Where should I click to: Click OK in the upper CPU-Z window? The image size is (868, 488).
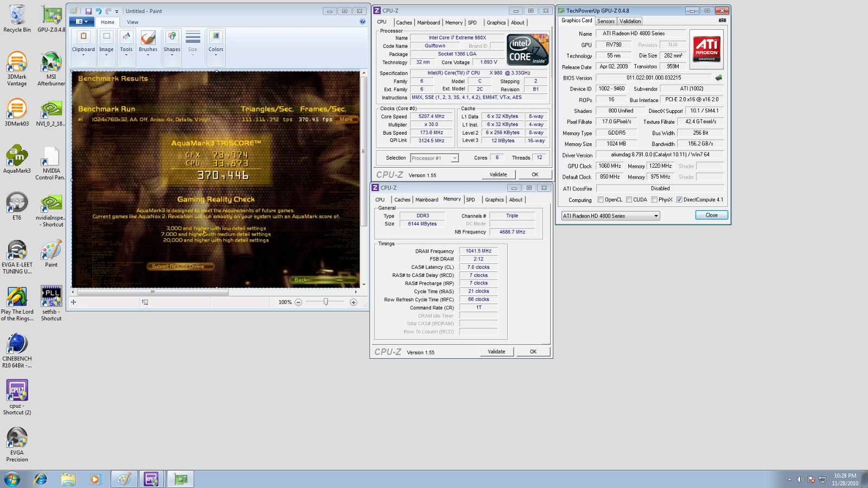pyautogui.click(x=535, y=175)
